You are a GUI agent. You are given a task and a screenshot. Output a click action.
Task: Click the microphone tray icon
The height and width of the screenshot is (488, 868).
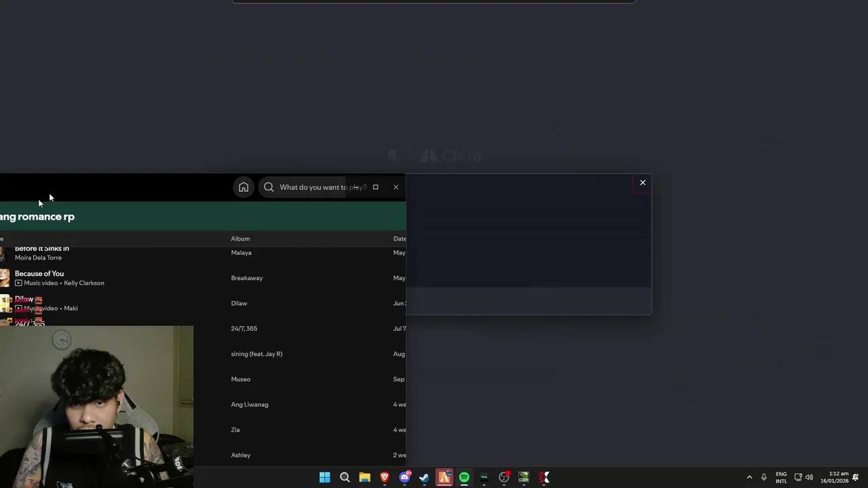click(x=764, y=478)
